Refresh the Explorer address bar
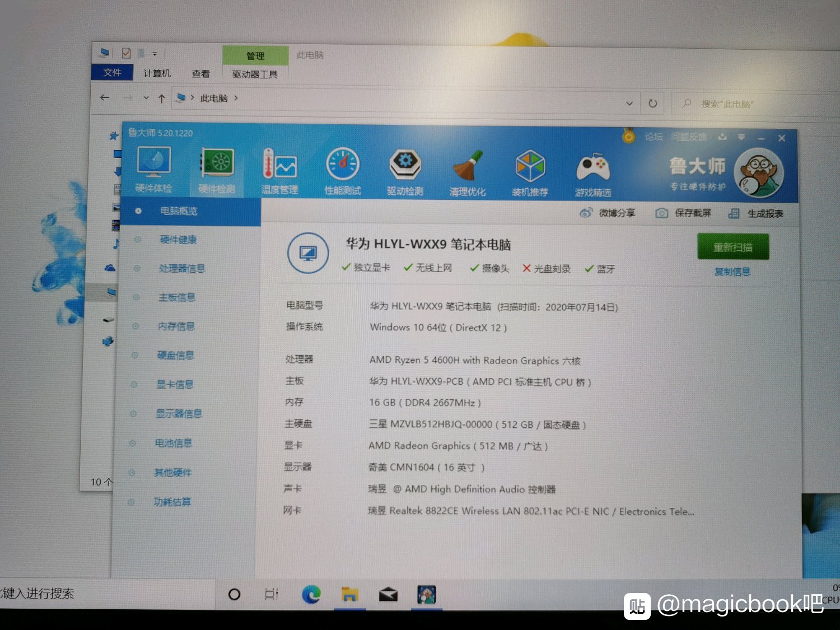Viewport: 840px width, 630px height. pos(652,104)
